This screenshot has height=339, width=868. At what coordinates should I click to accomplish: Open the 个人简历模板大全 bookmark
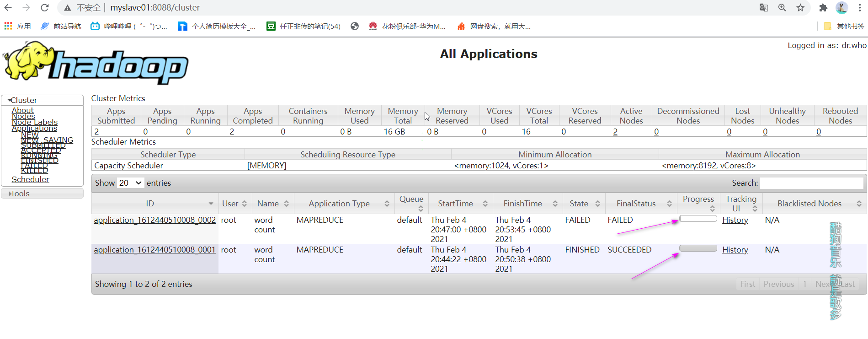pyautogui.click(x=217, y=27)
